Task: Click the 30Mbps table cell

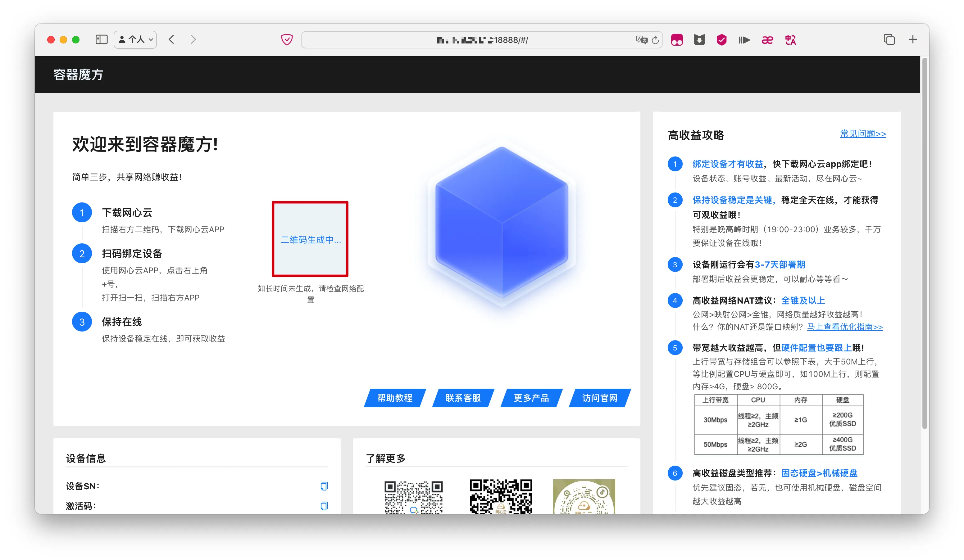Action: pos(716,420)
